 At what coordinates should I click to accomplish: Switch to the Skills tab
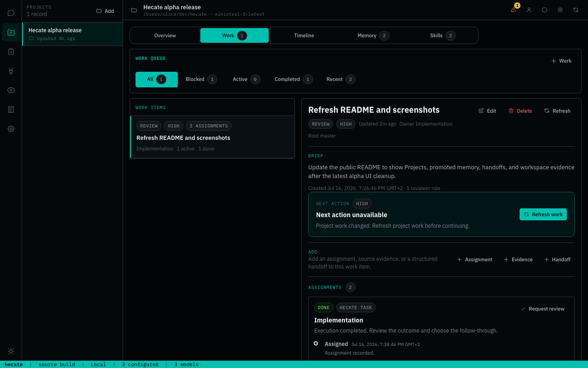coord(443,35)
